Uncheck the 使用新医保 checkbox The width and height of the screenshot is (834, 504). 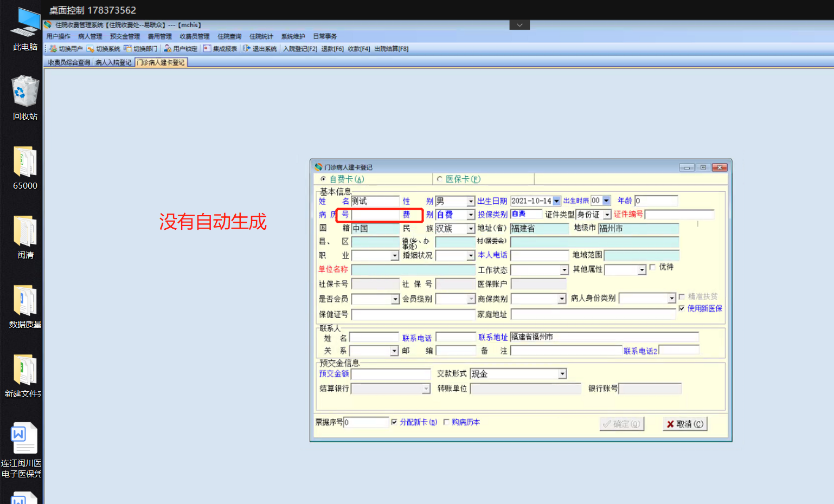pos(682,308)
